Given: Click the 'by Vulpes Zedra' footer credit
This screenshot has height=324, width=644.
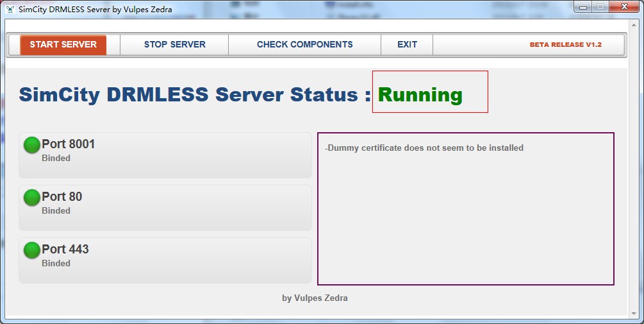Looking at the screenshot, I should 315,298.
